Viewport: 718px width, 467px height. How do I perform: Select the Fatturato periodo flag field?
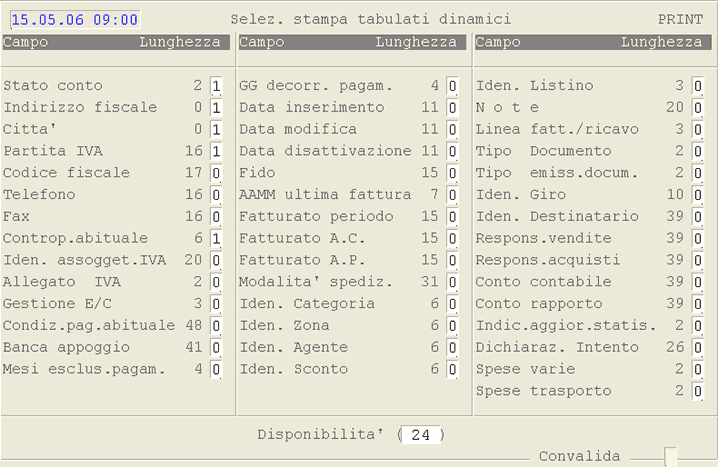pyautogui.click(x=452, y=217)
